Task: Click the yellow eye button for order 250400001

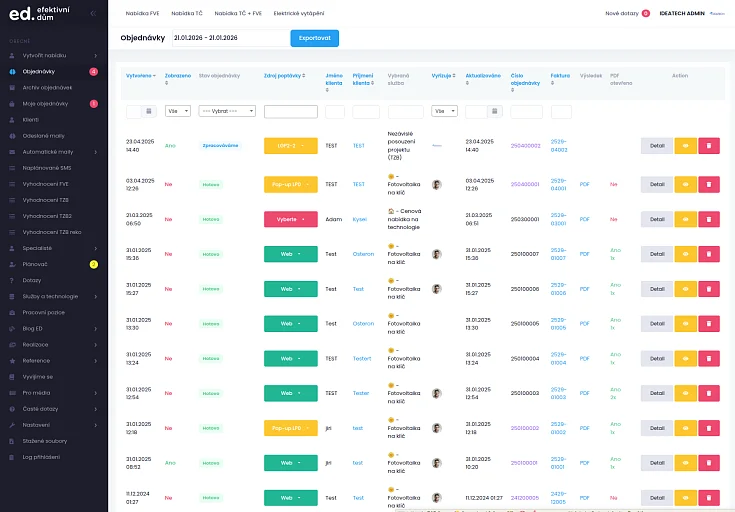Action: click(685, 184)
